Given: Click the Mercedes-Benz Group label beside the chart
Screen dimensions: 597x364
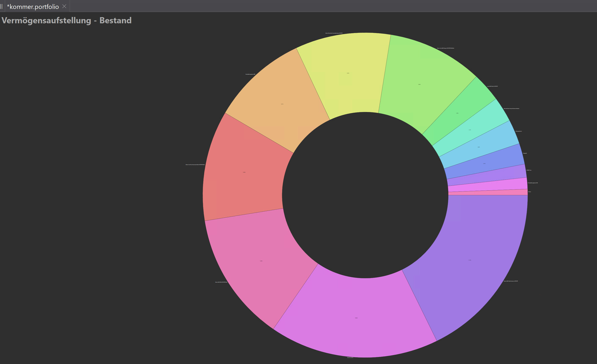Looking at the screenshot, I should click(511, 108).
